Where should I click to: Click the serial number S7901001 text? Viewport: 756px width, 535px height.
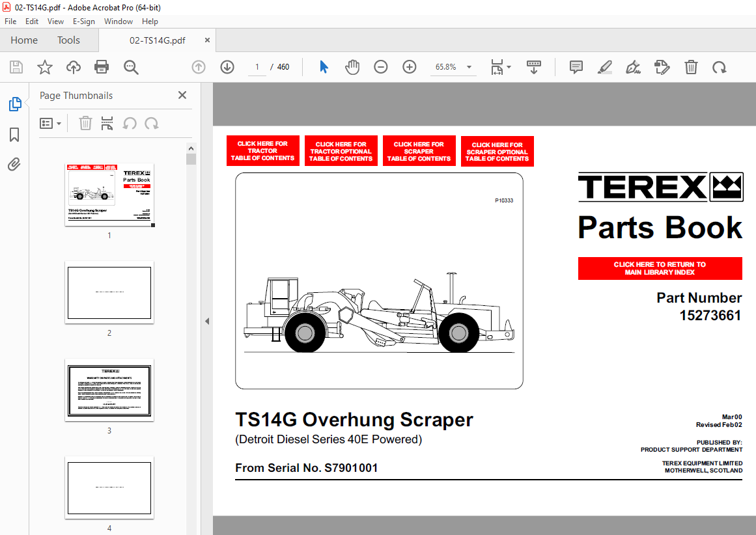351,467
